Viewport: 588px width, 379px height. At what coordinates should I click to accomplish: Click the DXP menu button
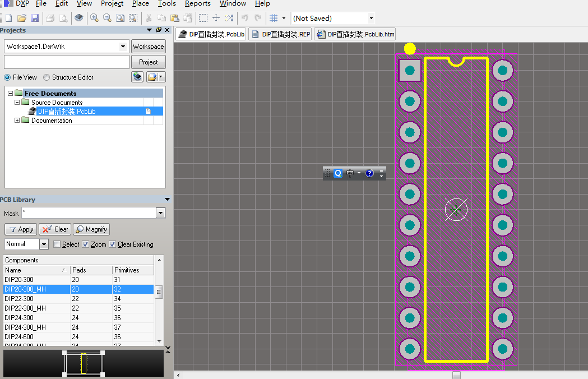tap(16, 3)
